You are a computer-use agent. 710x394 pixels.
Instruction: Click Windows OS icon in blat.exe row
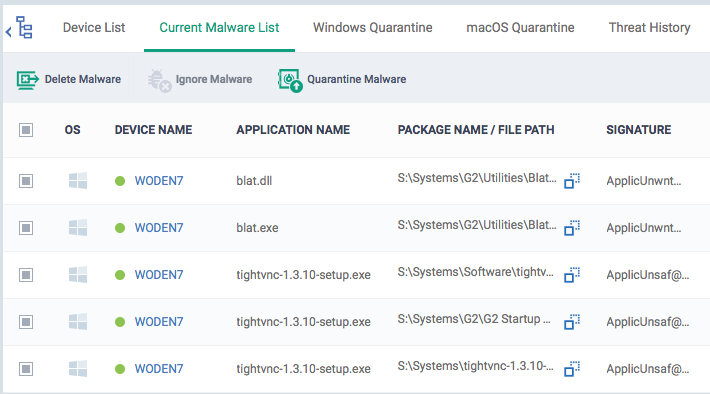[x=78, y=228]
